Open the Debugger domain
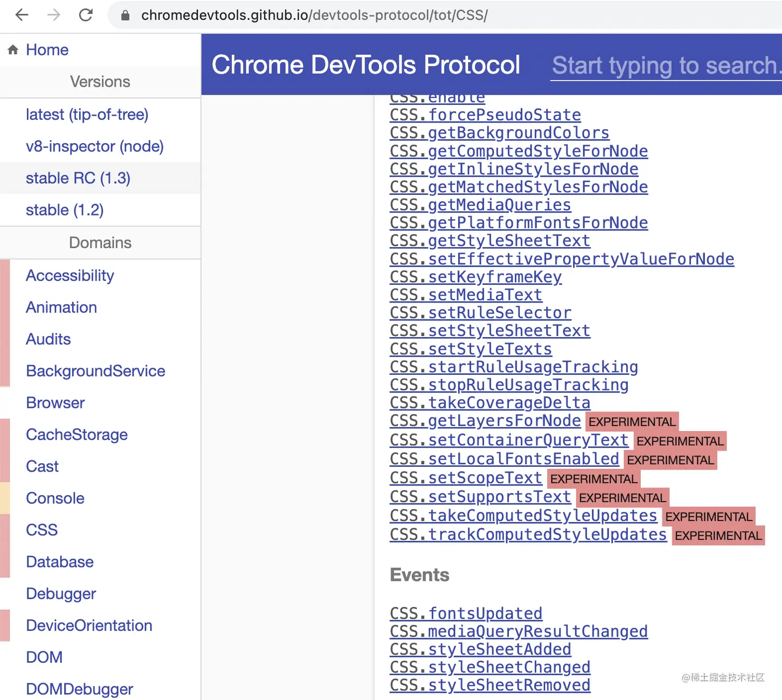The height and width of the screenshot is (700, 782). click(61, 594)
